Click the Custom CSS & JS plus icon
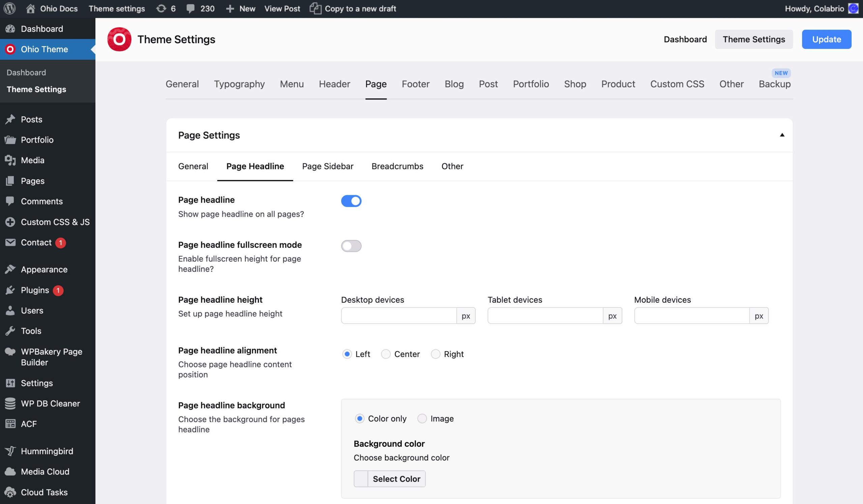Image resolution: width=863 pixels, height=504 pixels. 10,222
